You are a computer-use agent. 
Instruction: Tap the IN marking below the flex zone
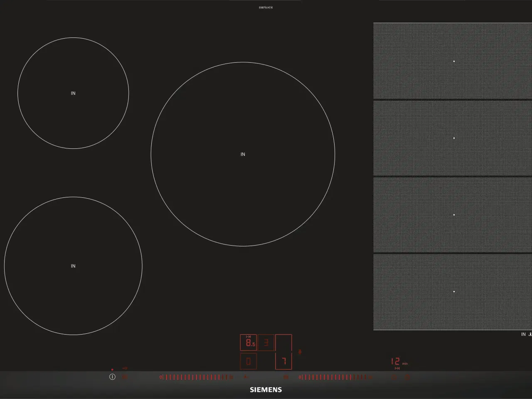[x=523, y=334]
